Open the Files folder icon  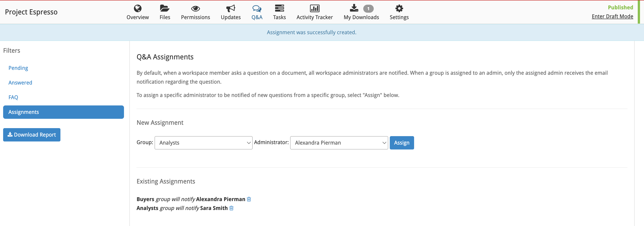tap(165, 8)
